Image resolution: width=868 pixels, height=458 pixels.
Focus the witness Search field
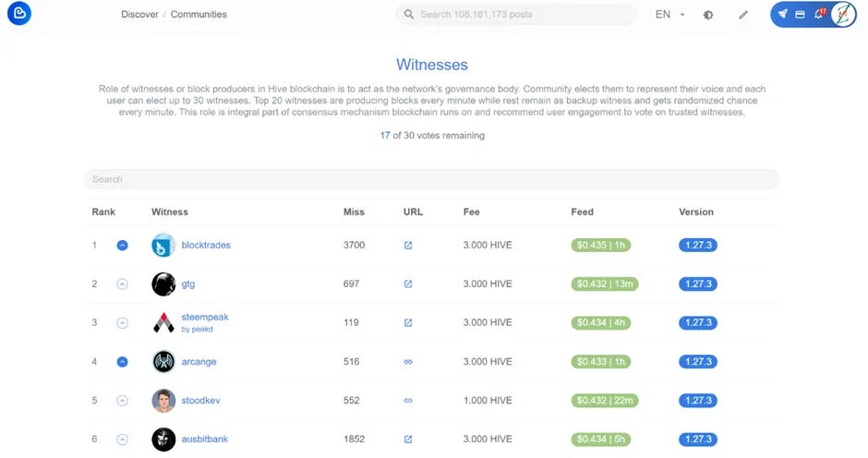pos(432,179)
